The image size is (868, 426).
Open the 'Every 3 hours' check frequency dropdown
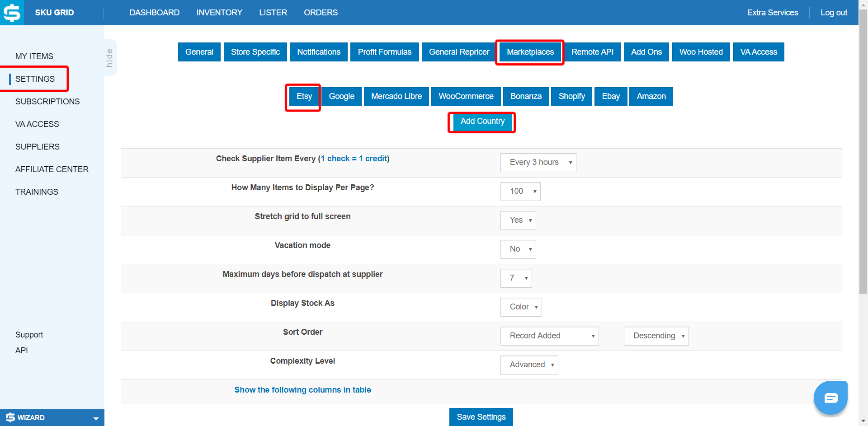pos(538,163)
